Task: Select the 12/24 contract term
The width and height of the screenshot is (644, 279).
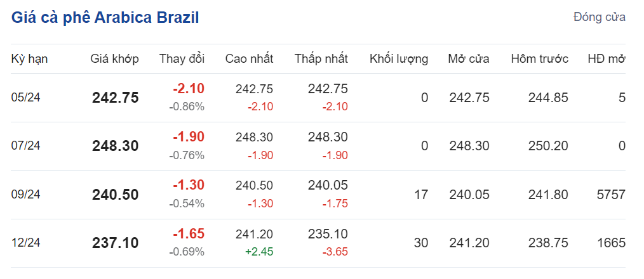Action: (26, 243)
